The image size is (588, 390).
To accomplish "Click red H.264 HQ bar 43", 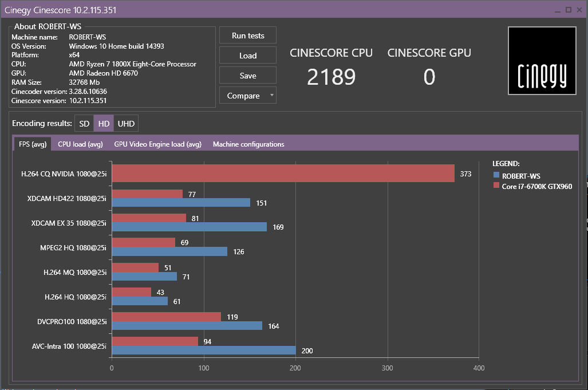I will [132, 292].
